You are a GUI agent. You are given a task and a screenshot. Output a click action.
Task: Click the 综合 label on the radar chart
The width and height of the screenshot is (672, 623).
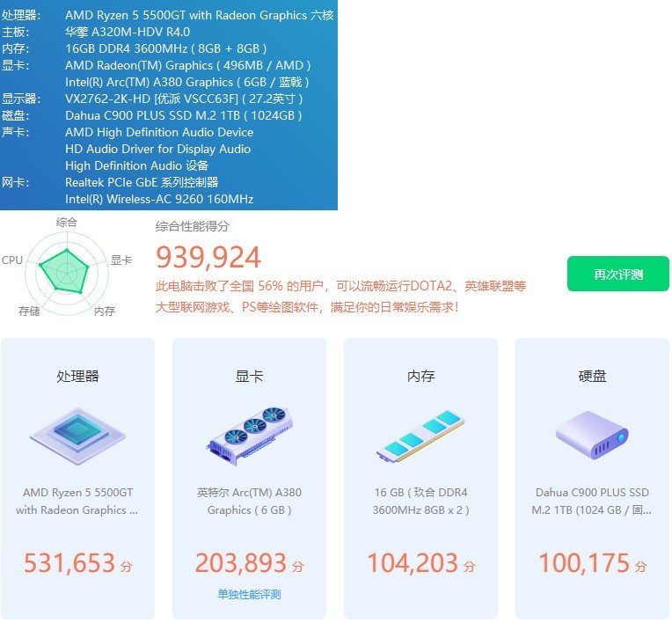point(67,222)
